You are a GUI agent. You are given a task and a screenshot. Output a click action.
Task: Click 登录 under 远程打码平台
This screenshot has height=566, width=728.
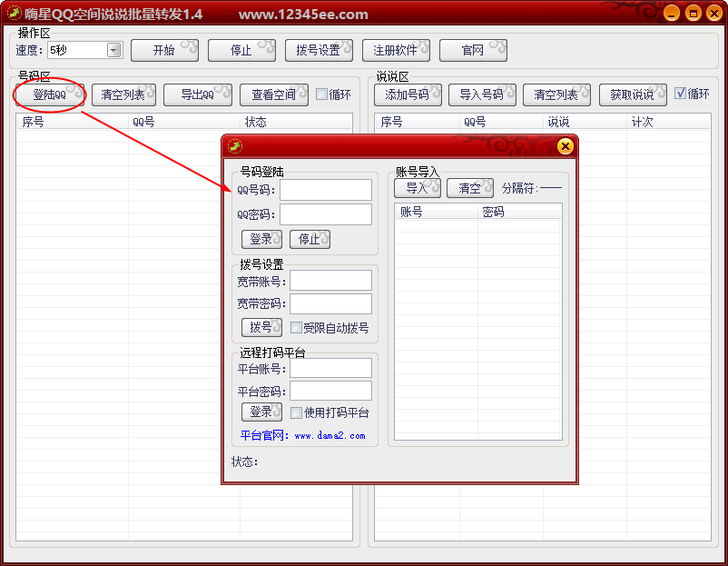coord(261,412)
